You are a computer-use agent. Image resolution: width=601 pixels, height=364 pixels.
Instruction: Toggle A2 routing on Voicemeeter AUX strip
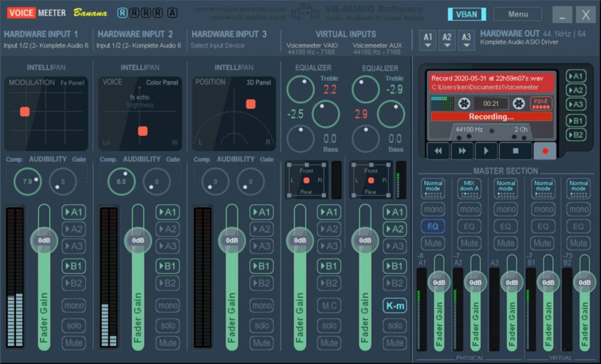395,229
